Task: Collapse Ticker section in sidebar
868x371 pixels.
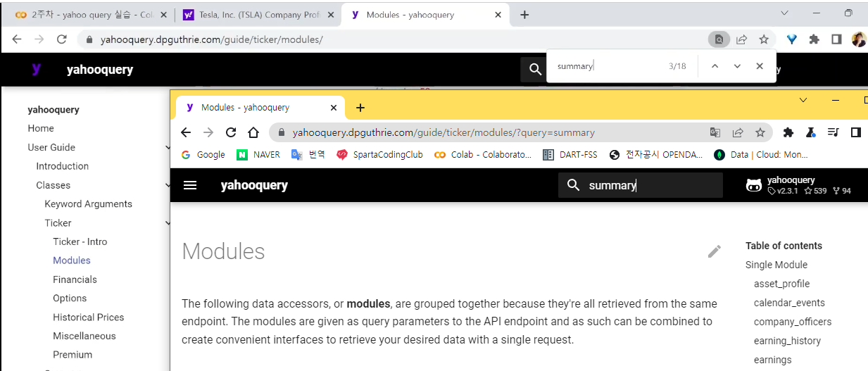Action: (x=168, y=223)
